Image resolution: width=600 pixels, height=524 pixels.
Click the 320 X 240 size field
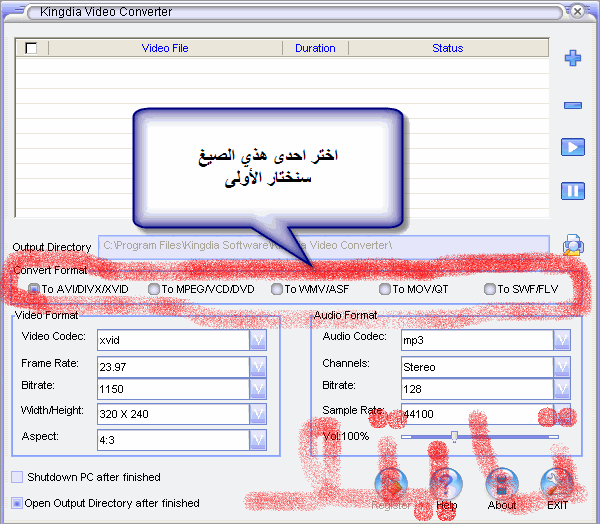pos(173,414)
